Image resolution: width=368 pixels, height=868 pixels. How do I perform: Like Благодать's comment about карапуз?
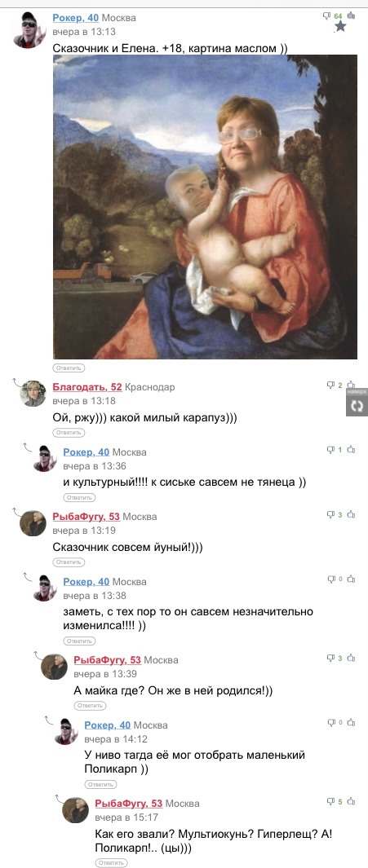pos(351,385)
